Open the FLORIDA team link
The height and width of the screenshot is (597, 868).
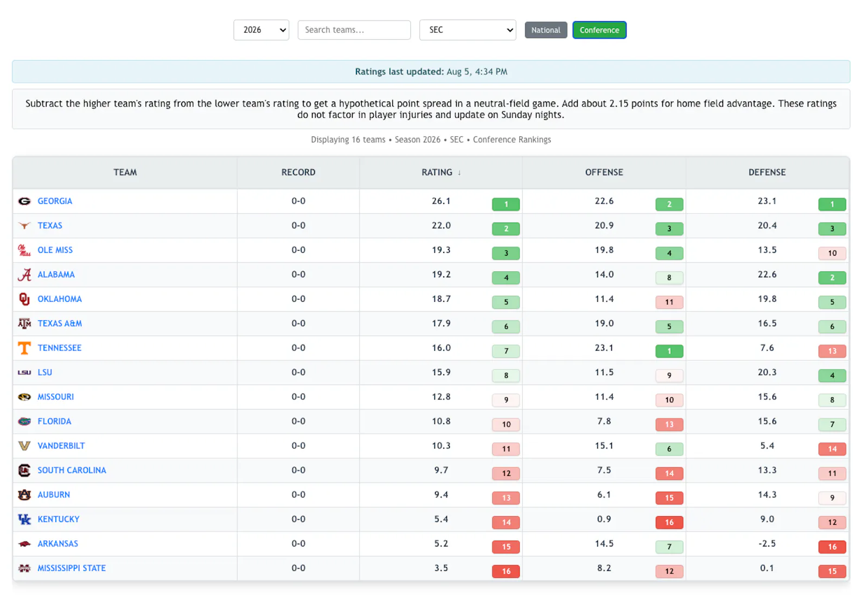point(54,421)
